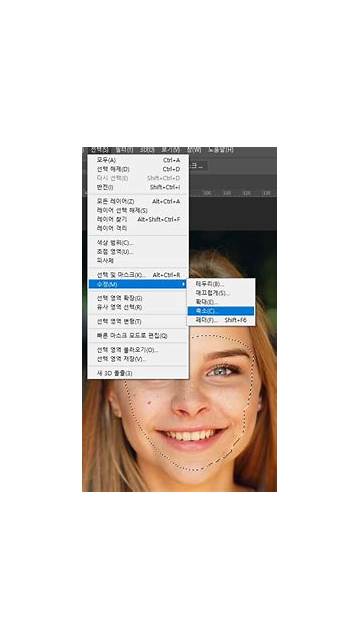Expand the 수정(M) Modify submenu arrow
This screenshot has width=360, height=640.
click(138, 284)
